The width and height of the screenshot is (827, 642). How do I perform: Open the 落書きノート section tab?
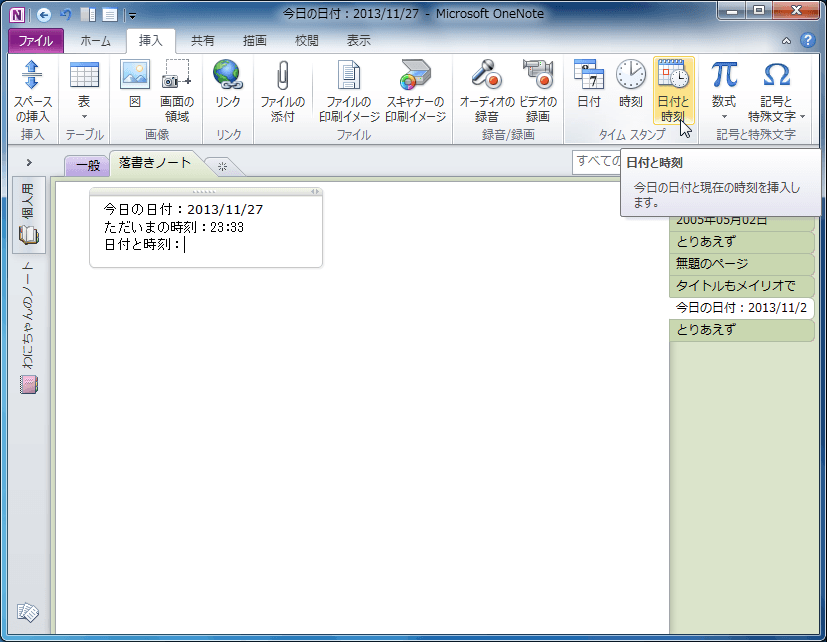tap(155, 163)
